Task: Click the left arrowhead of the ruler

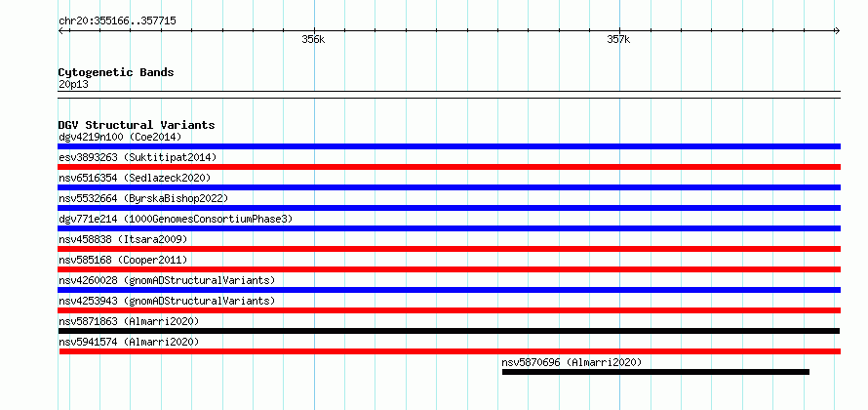Action: pos(60,31)
